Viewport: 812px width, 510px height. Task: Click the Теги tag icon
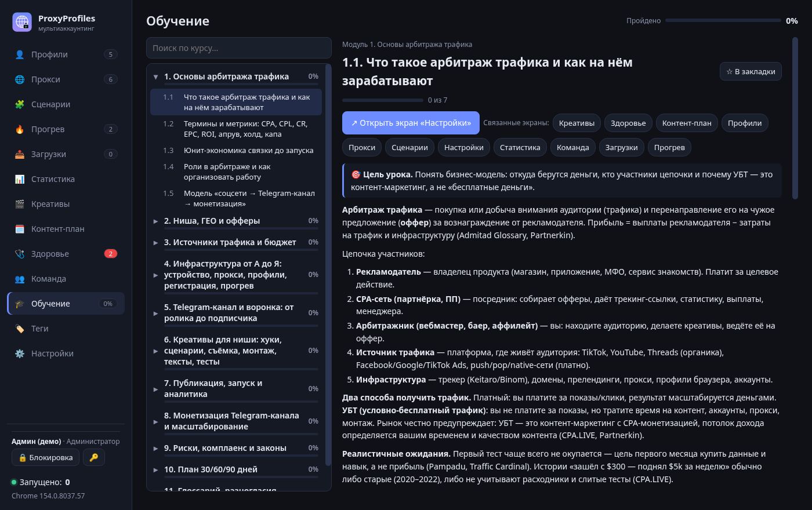pos(20,329)
